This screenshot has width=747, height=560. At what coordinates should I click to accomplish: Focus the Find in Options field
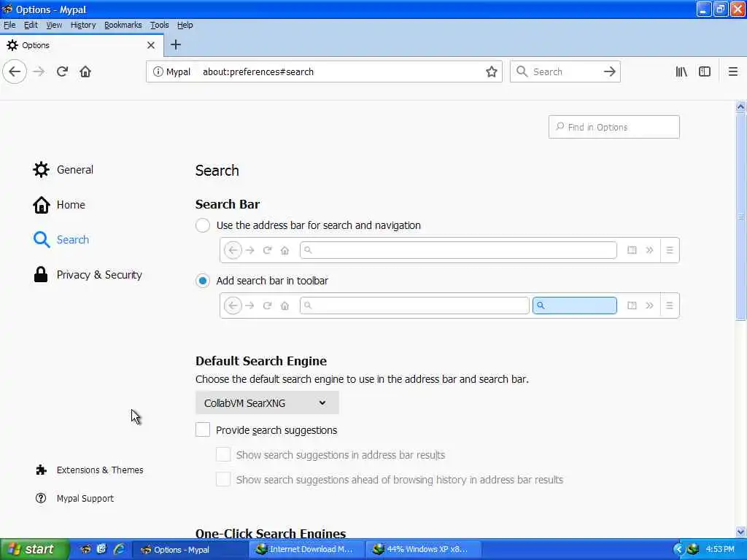pos(614,127)
